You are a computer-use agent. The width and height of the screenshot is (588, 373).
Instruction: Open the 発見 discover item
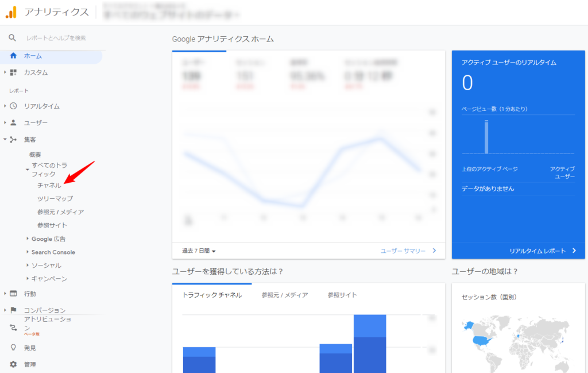(30, 348)
